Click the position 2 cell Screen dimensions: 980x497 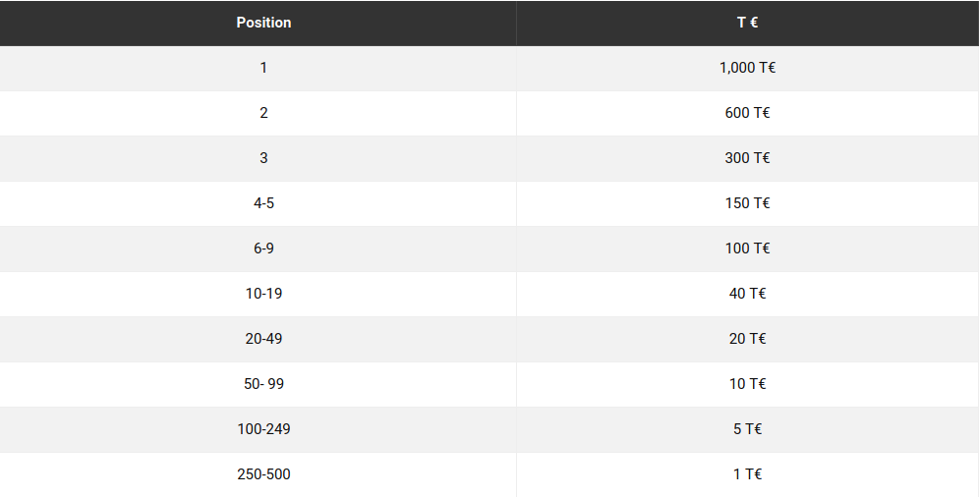coord(263,113)
